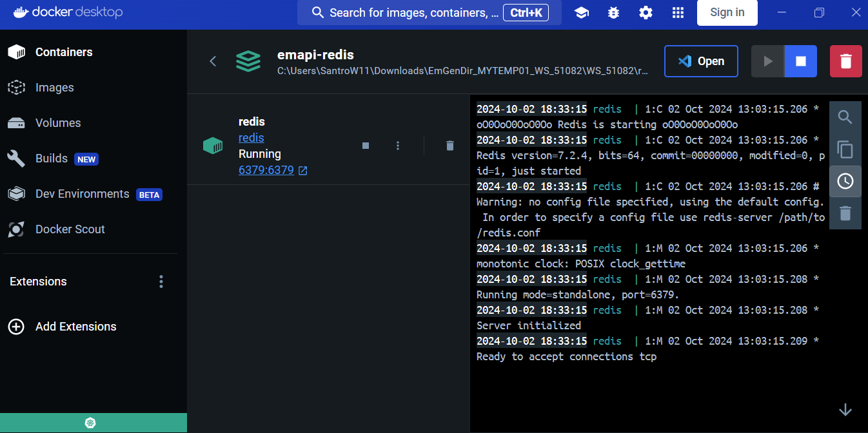Click the Images icon in sidebar
This screenshot has height=433, width=868.
(x=17, y=88)
